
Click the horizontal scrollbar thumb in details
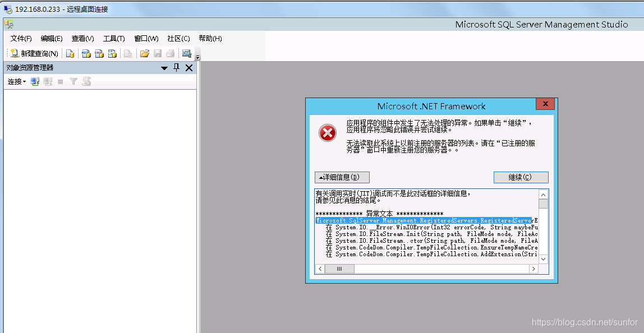339,269
